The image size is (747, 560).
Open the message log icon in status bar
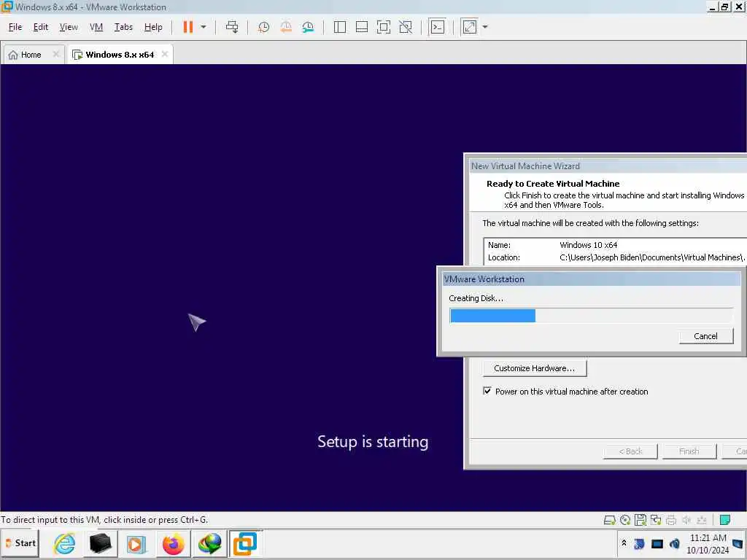(725, 520)
